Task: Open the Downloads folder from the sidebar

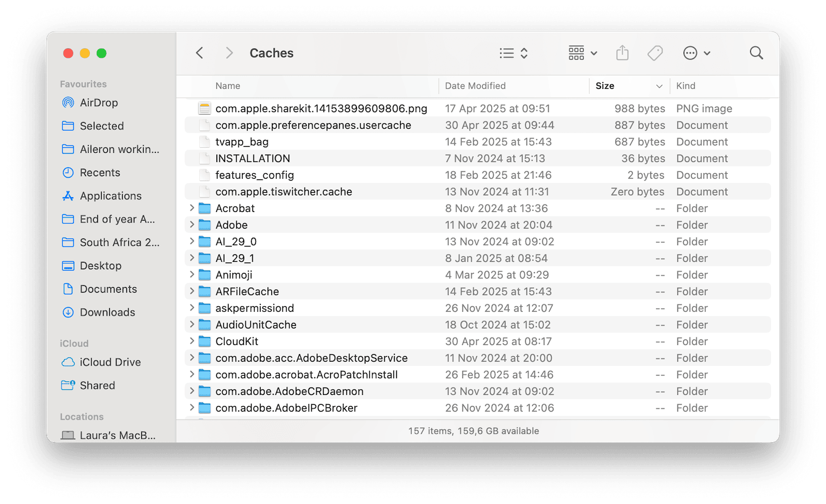Action: tap(107, 312)
